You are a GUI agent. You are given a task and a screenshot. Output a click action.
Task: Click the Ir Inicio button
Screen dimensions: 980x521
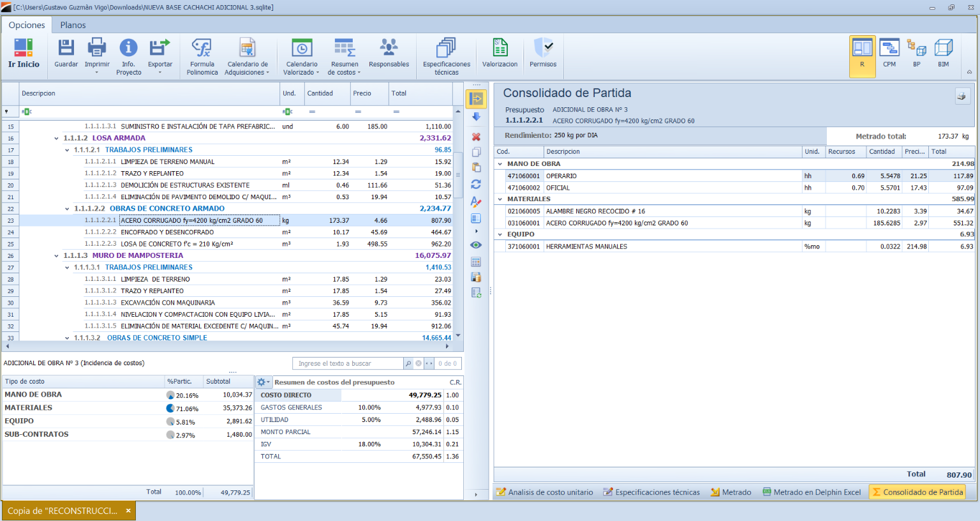(24, 52)
